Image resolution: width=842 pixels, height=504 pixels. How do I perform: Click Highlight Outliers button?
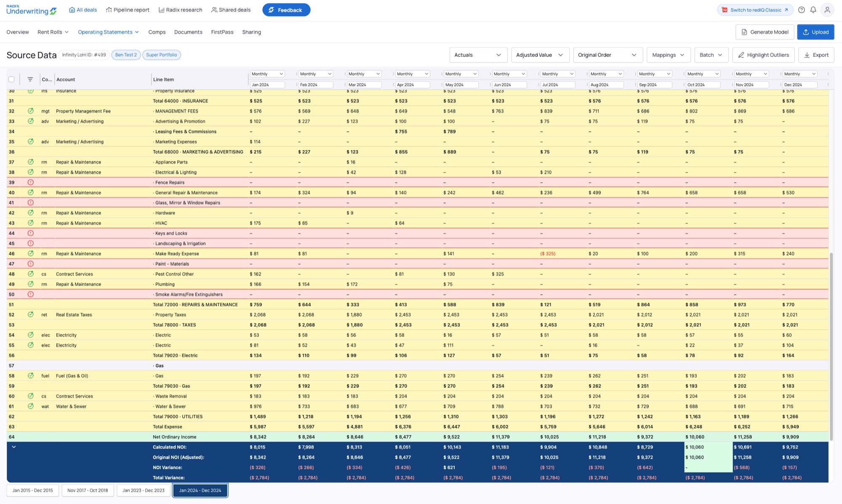point(763,55)
